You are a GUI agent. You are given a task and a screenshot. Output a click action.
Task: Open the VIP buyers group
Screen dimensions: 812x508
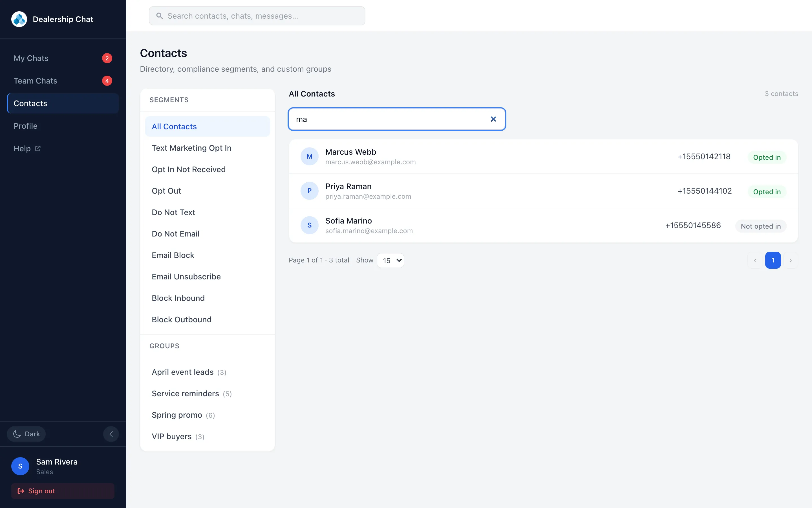pyautogui.click(x=207, y=436)
